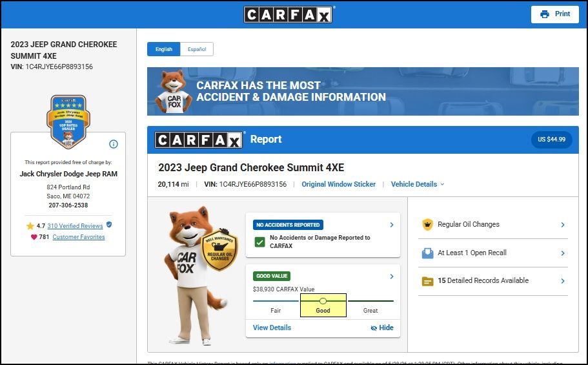This screenshot has width=588, height=365.
Task: Click the Good marker on value slider
Action: pyautogui.click(x=323, y=301)
